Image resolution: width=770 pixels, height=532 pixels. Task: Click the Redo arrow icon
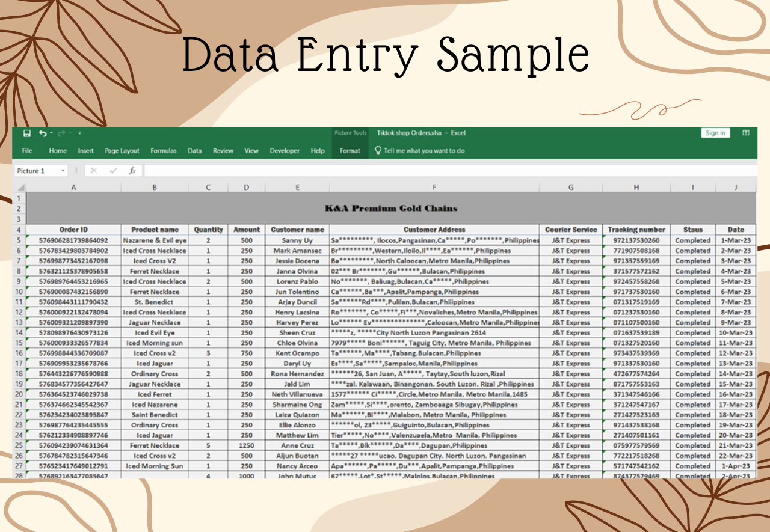click(x=61, y=133)
